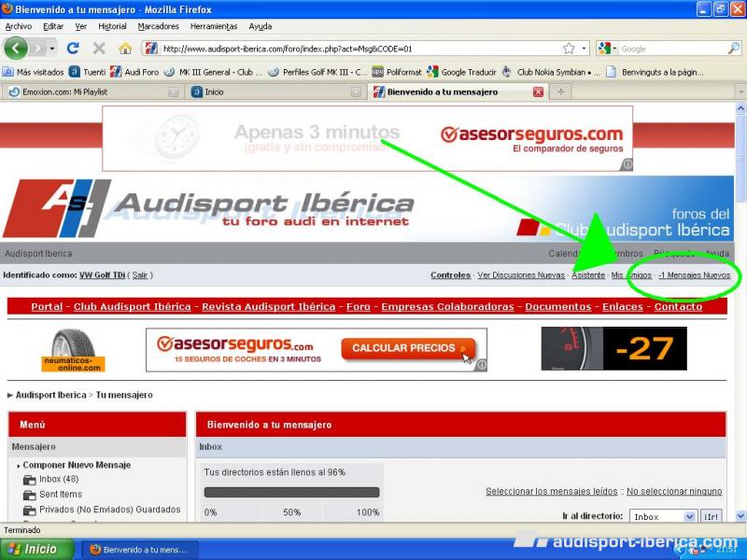Go to the Portal link

pyautogui.click(x=47, y=307)
